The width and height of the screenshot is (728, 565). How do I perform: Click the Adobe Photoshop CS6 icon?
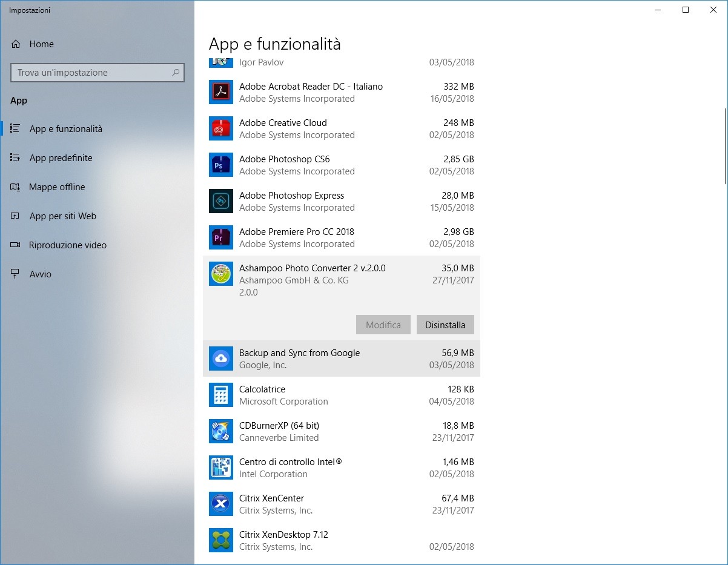point(220,165)
